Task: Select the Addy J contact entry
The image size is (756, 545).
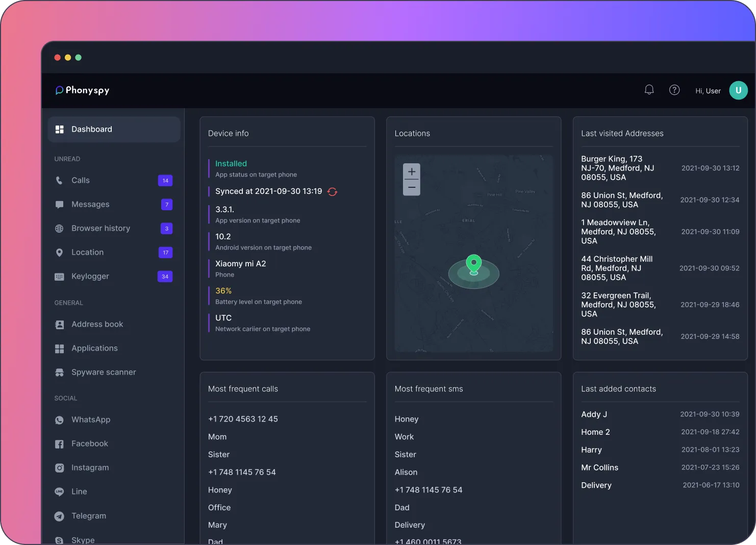Action: click(594, 414)
